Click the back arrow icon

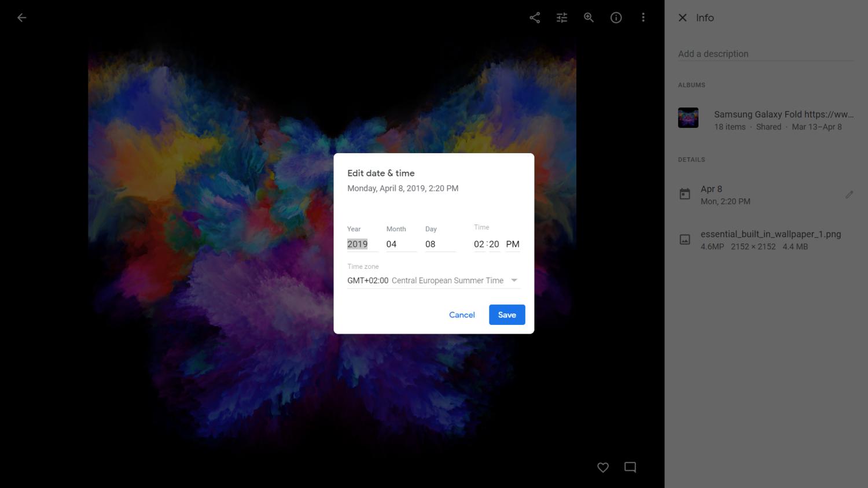(21, 17)
